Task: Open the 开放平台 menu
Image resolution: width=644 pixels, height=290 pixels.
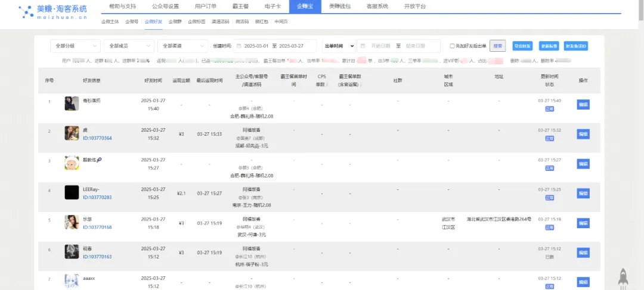Action: click(415, 7)
